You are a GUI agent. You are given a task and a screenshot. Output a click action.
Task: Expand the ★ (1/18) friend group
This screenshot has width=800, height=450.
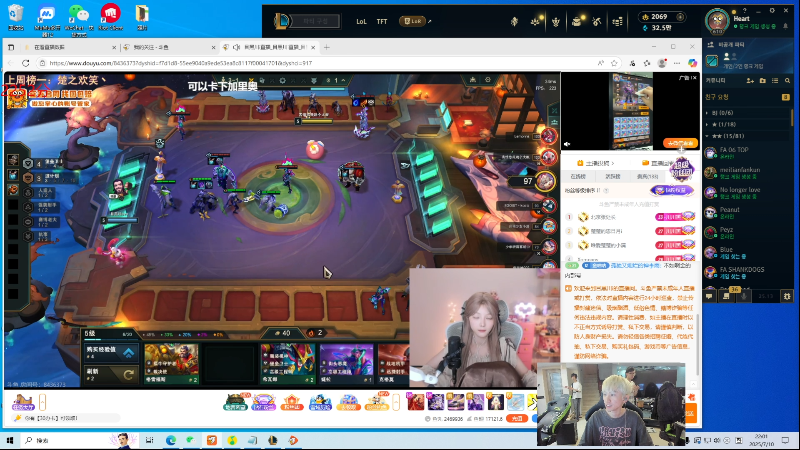point(746,124)
